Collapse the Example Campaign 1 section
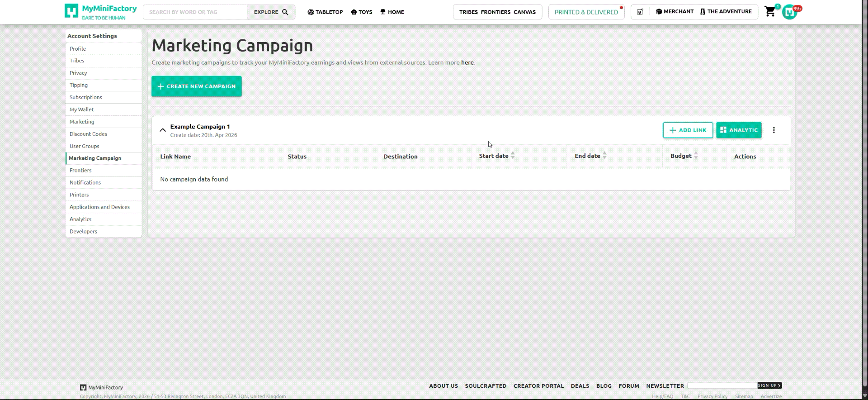This screenshot has width=868, height=400. pyautogui.click(x=163, y=130)
